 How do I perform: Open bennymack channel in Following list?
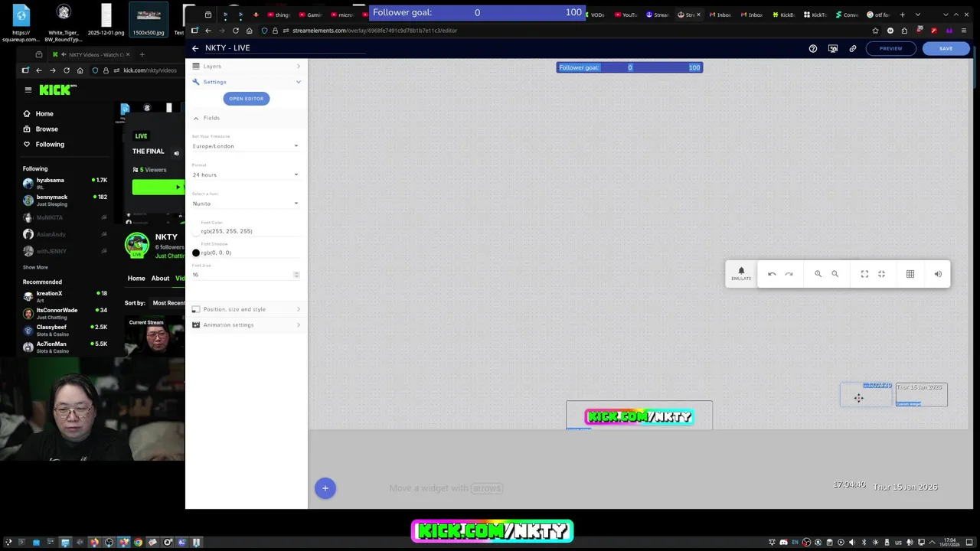65,200
